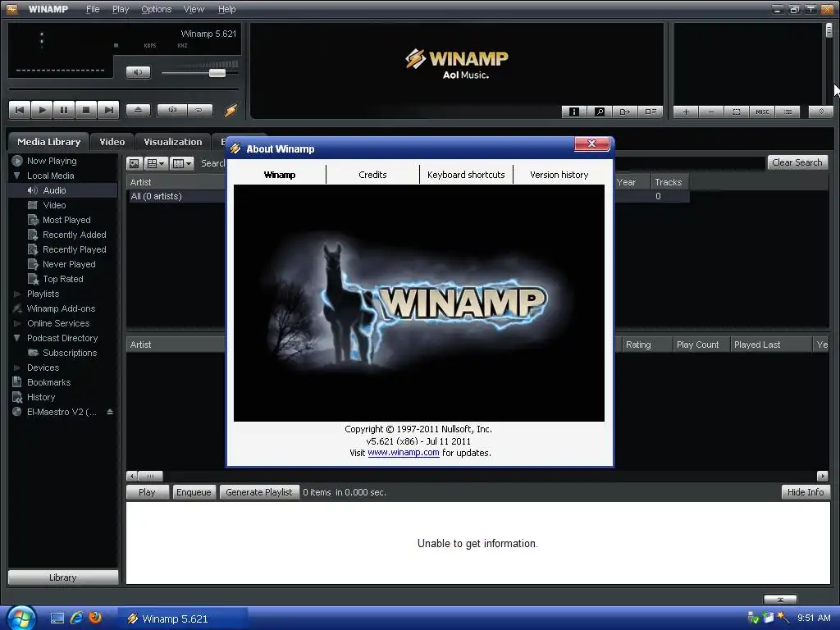The image size is (840, 630).
Task: Adjust the volume slider knob
Action: pyautogui.click(x=217, y=73)
